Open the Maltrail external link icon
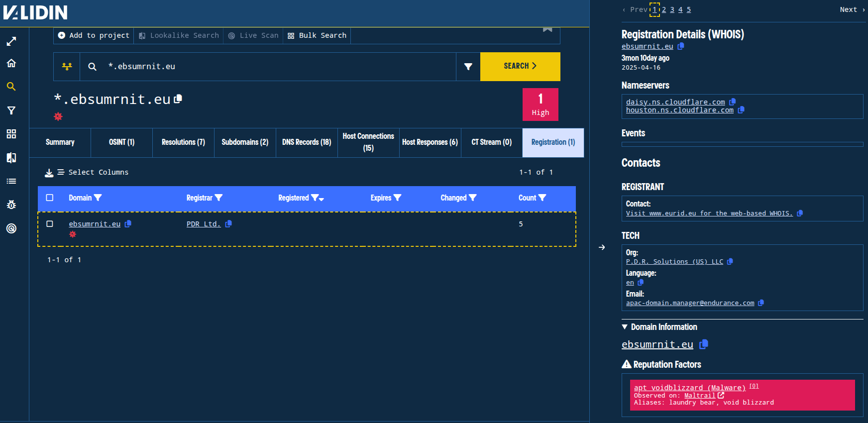 [x=721, y=395]
